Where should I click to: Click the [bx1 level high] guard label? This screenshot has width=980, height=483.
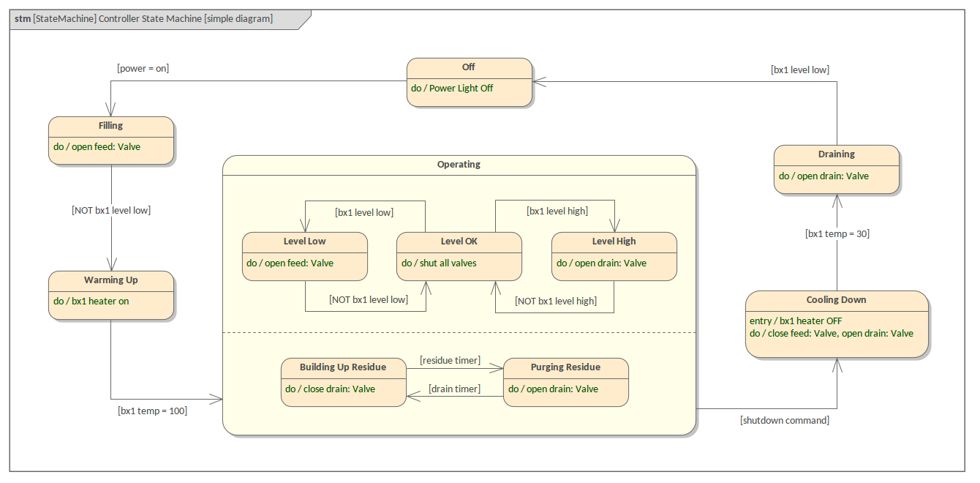coord(557,211)
